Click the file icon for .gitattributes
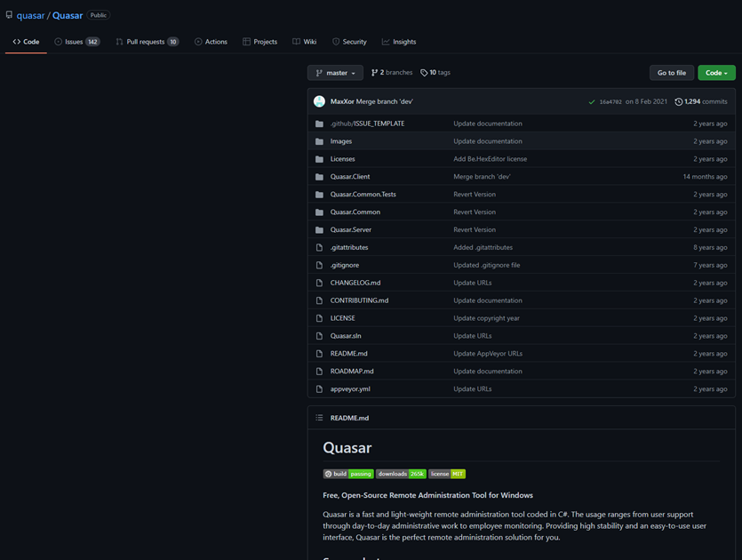 coord(319,248)
